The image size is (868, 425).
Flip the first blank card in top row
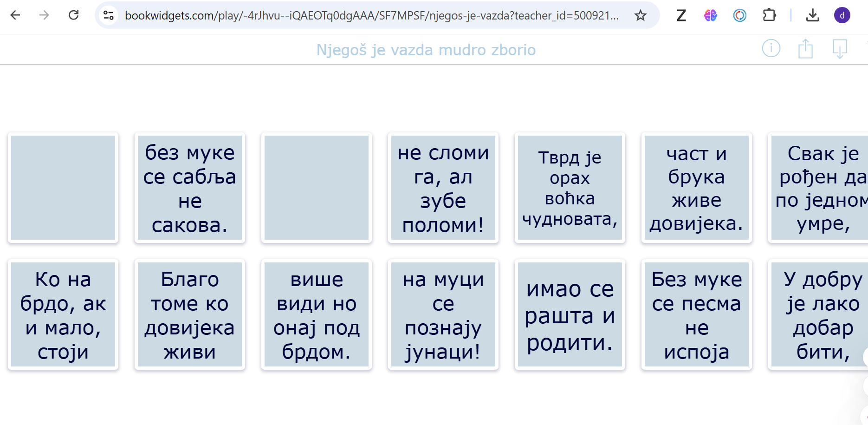[x=63, y=188]
